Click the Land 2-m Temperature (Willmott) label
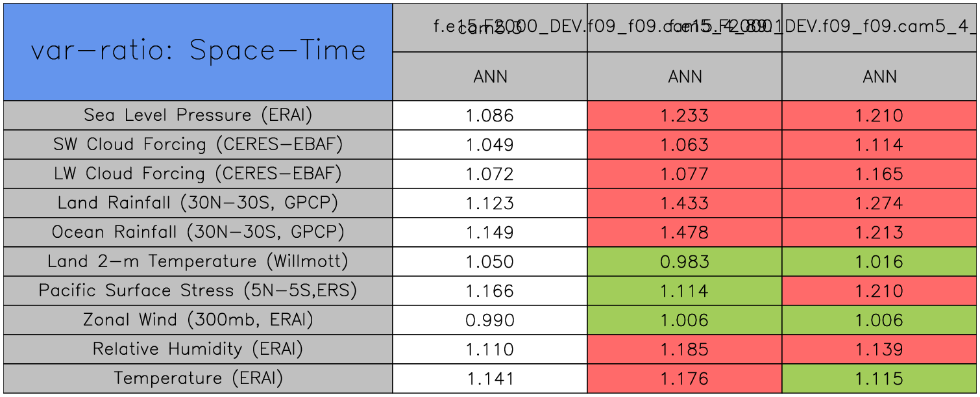 (x=198, y=262)
